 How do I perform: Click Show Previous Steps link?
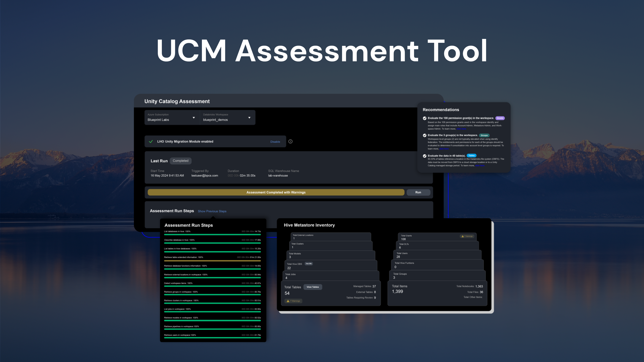(212, 211)
